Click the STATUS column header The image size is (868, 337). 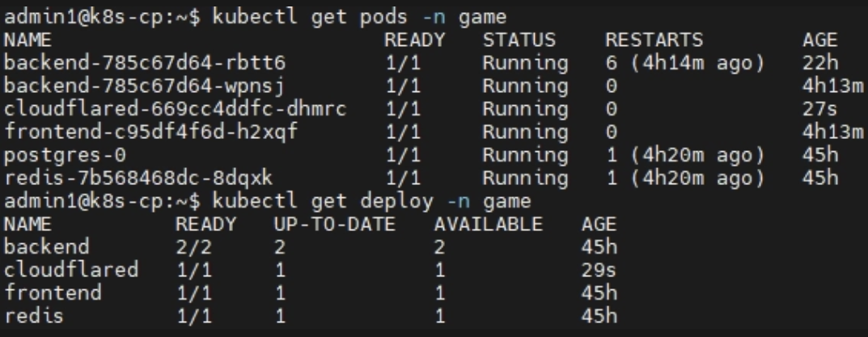(x=519, y=40)
